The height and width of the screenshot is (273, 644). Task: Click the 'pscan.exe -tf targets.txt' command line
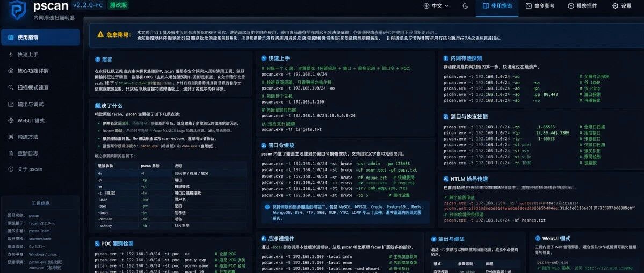[291, 129]
